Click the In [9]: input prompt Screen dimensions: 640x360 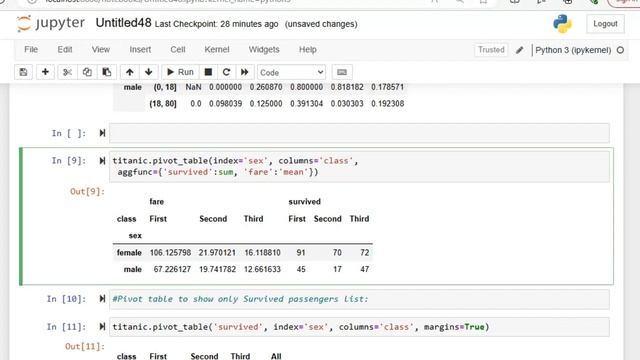[69, 161]
